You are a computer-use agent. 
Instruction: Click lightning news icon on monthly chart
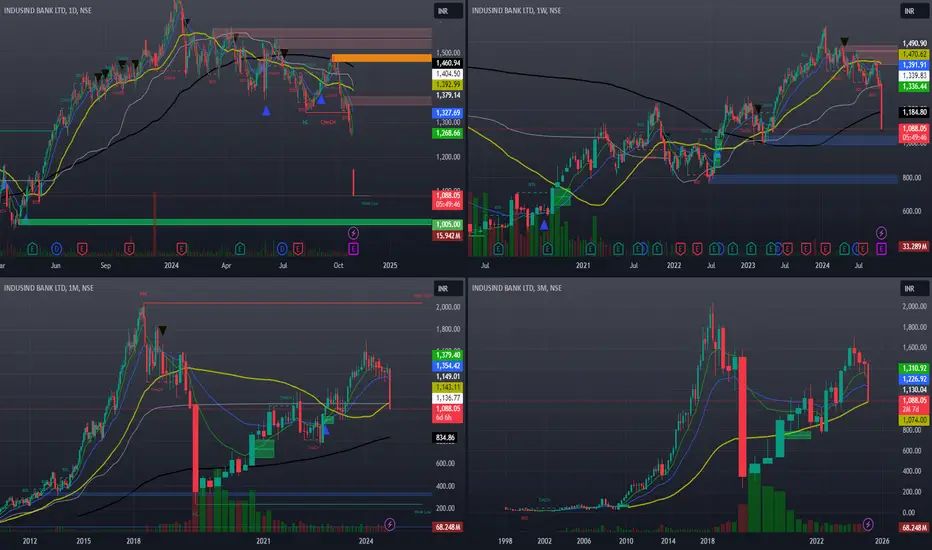(x=390, y=524)
